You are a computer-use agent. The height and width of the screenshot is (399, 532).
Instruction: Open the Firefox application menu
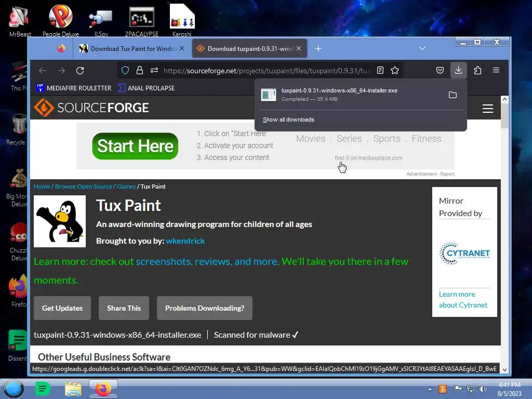[x=496, y=70]
